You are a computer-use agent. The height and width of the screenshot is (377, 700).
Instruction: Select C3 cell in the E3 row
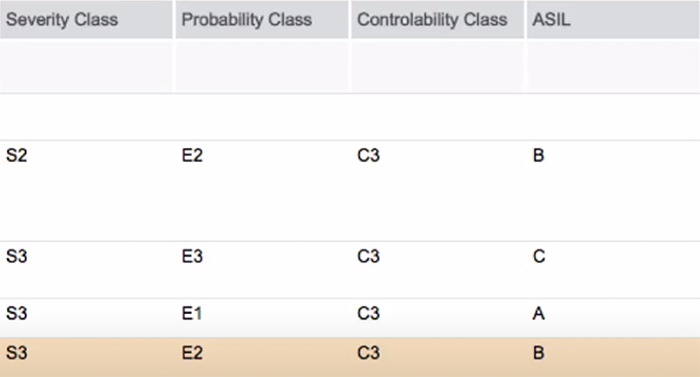pos(368,256)
